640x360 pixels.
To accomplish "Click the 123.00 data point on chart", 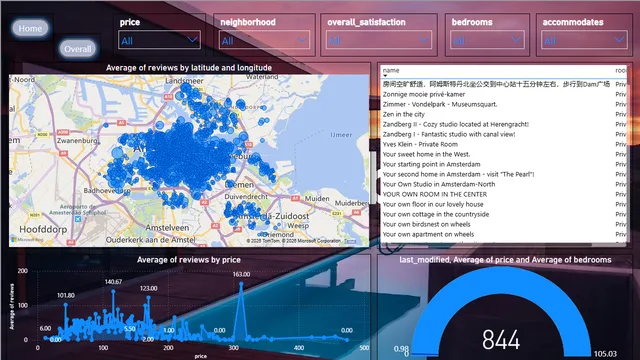I will (x=149, y=298).
